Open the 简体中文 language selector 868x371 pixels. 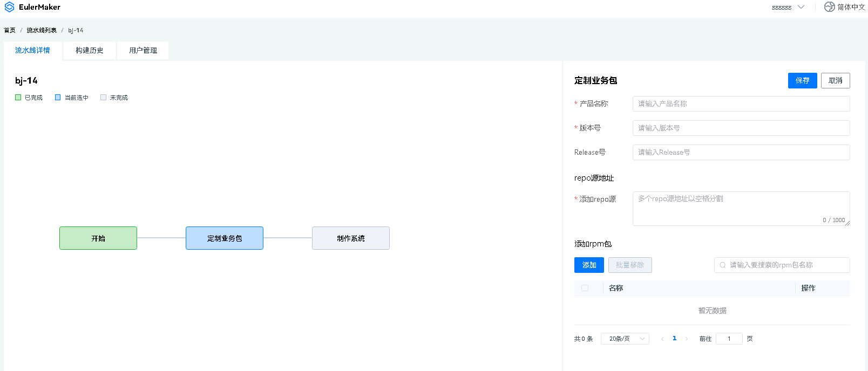(x=851, y=7)
